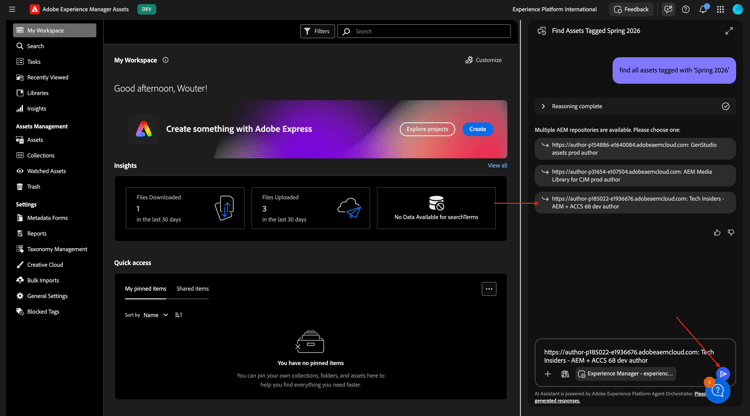Viewport: 750px width, 416px height.
Task: Click the Files Downloaded insight icon
Action: tap(224, 208)
